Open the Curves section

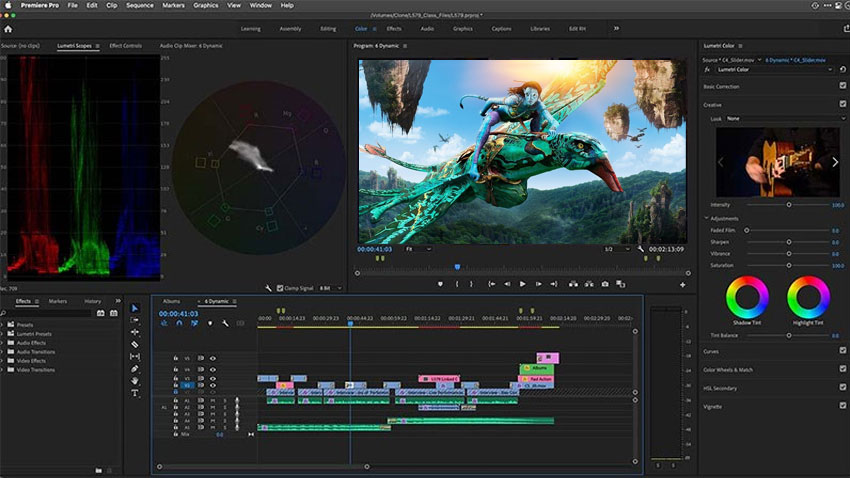pos(711,351)
